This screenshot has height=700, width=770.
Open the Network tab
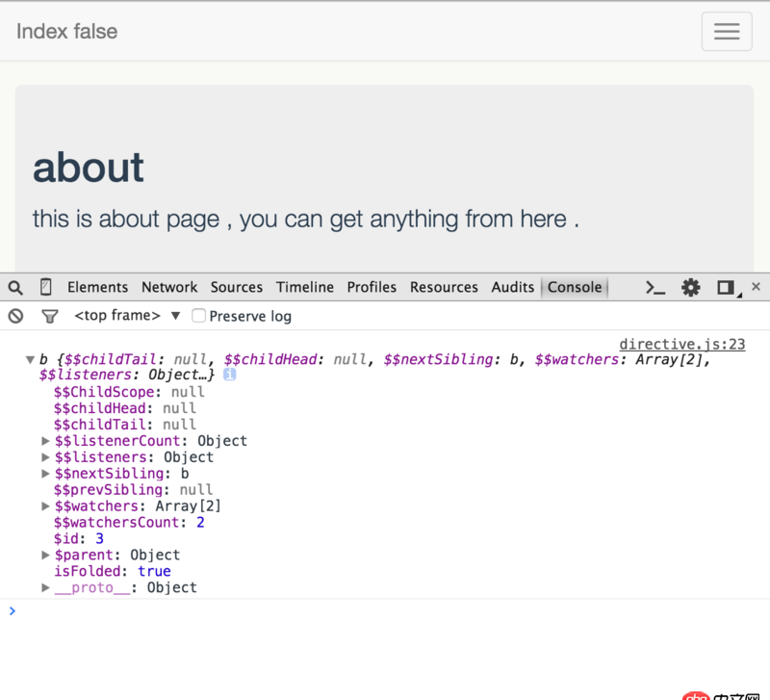pos(169,287)
